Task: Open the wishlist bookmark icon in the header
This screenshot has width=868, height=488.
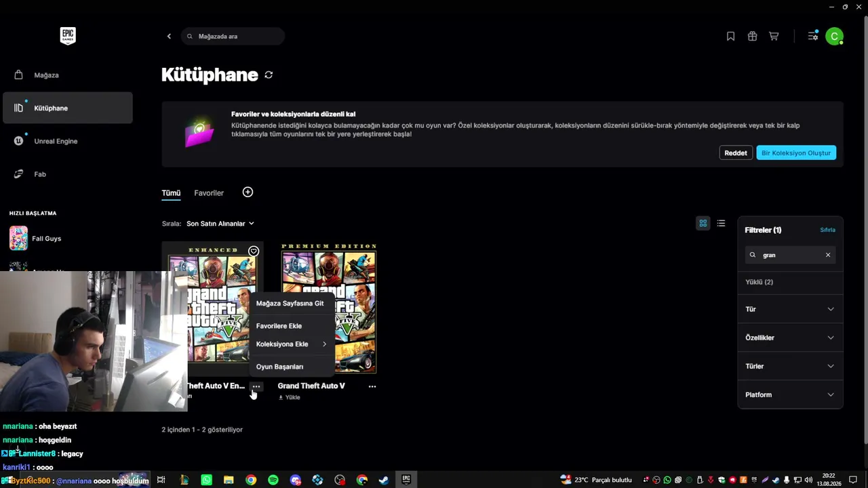Action: (x=730, y=37)
